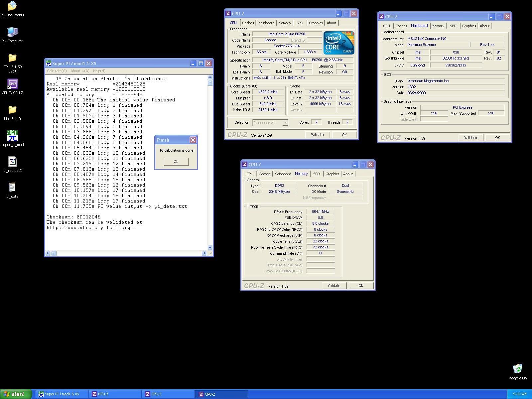Click Validate in Mainboard window
The image size is (532, 399).
(470, 138)
